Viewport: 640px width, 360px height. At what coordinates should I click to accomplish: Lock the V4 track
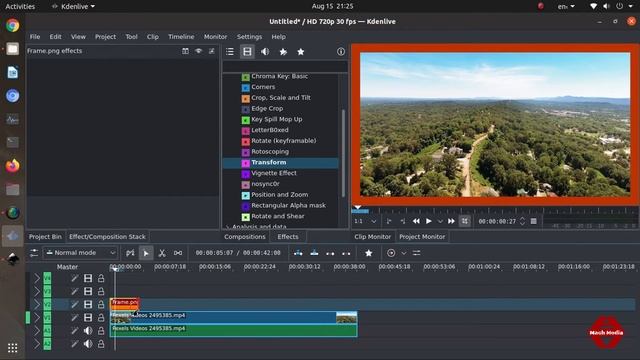pos(101,278)
